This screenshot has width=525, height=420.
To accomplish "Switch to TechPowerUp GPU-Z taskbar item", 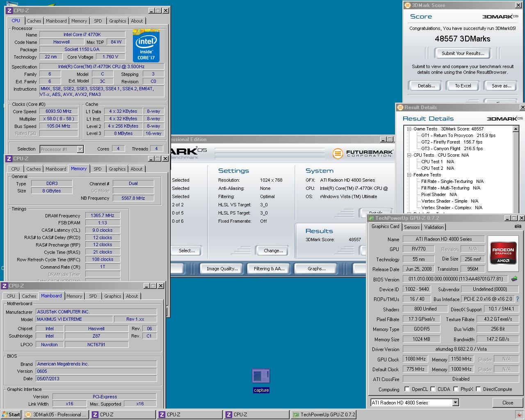I will [x=323, y=414].
